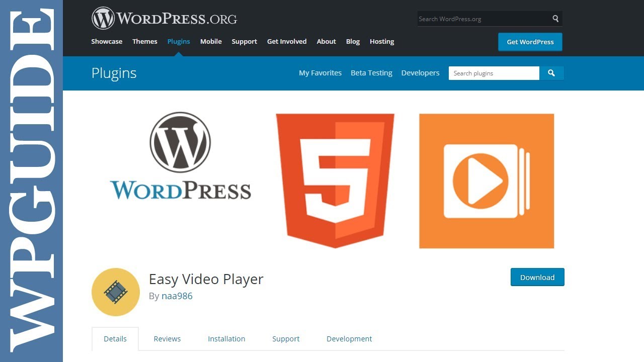Click the orange video player logo image
This screenshot has width=644, height=362.
pos(487,181)
